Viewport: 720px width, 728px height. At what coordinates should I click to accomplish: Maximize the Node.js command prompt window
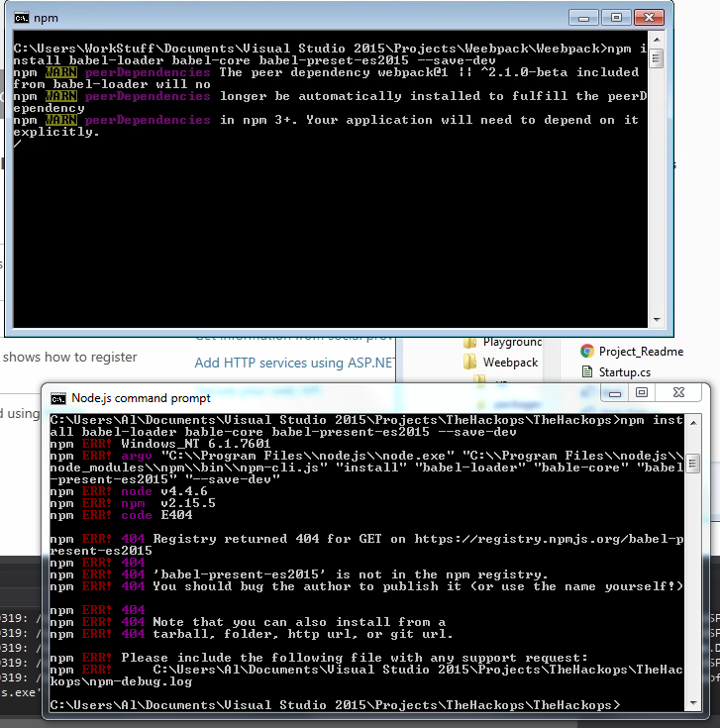pyautogui.click(x=642, y=393)
